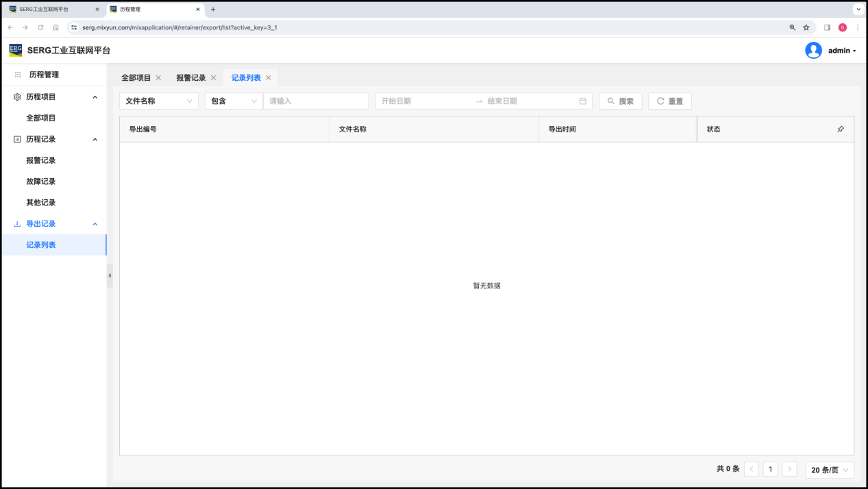Collapse the 导出记录 sidebar group
Screen dimensions: 868x489
95,224
